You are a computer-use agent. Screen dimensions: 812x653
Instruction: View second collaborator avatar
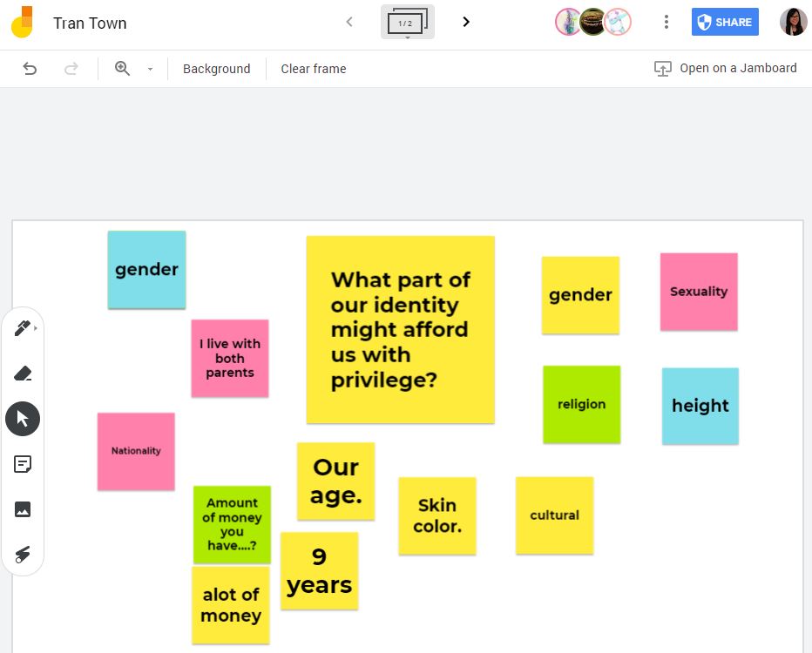coord(592,23)
